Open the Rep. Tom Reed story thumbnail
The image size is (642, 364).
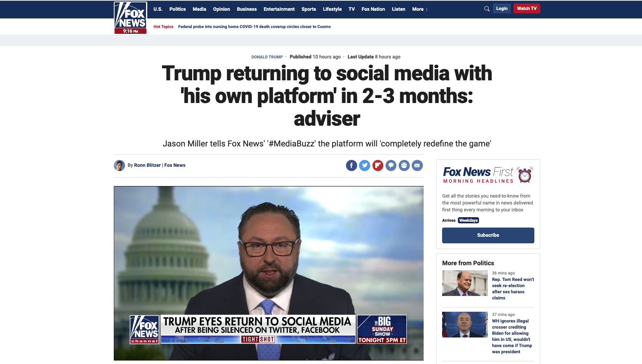point(465,283)
